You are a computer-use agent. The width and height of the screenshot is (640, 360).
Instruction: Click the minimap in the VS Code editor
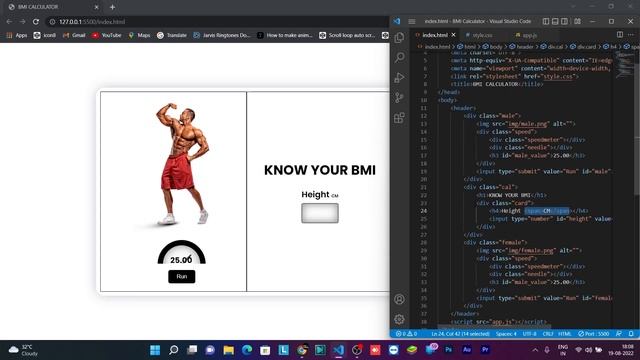pyautogui.click(x=625, y=65)
